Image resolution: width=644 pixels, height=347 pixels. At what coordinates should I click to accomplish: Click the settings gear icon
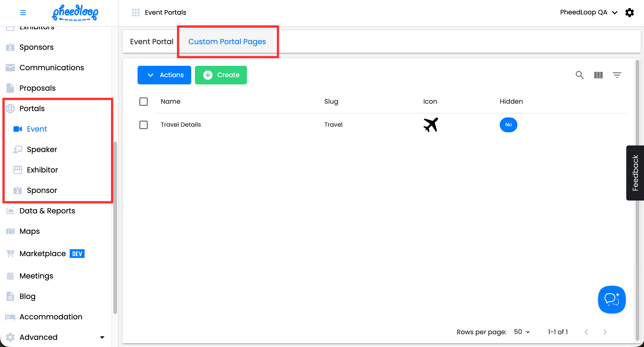point(629,12)
